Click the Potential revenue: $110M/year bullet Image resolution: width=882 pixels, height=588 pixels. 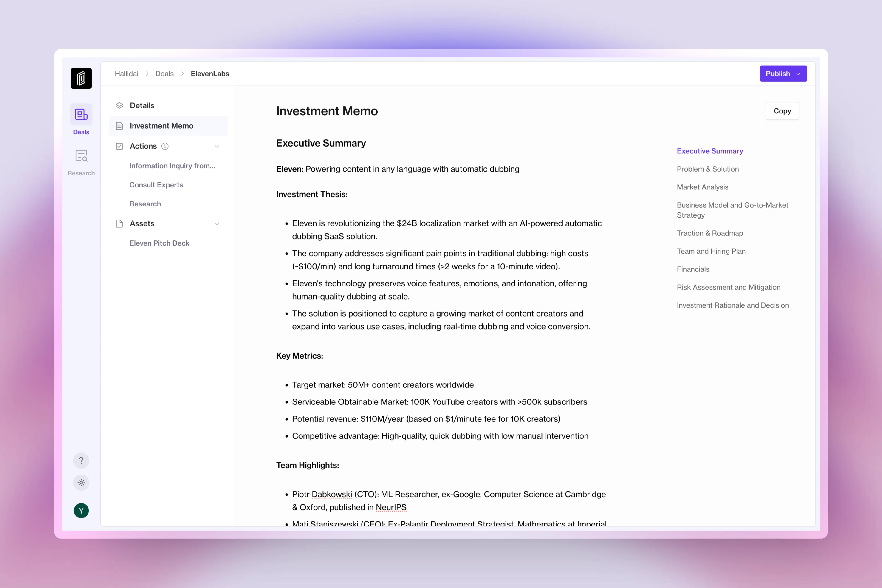coord(426,419)
